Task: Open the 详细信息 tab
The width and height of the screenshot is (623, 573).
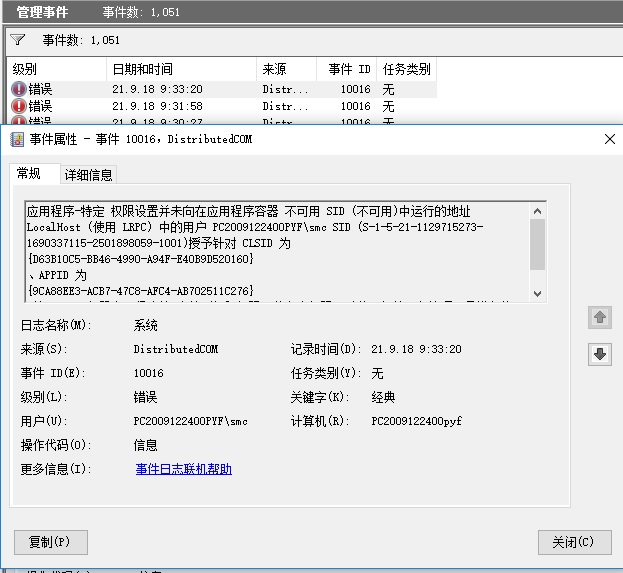Action: coord(89,175)
